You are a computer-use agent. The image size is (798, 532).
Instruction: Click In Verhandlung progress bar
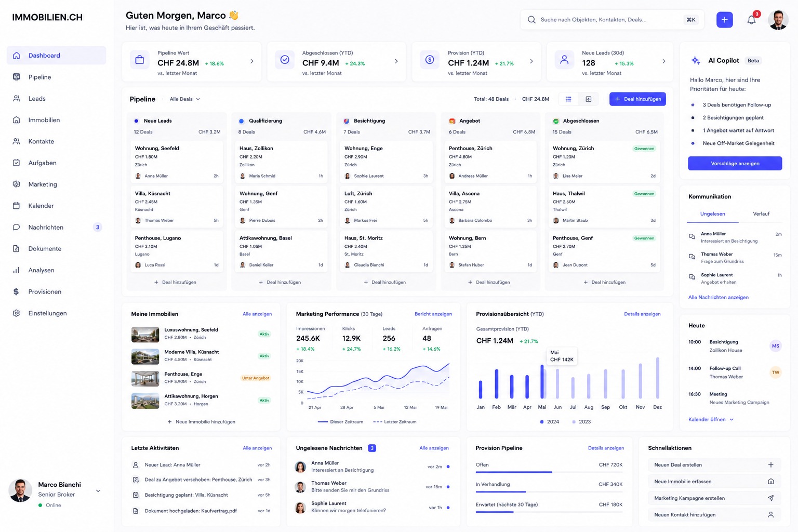click(549, 492)
